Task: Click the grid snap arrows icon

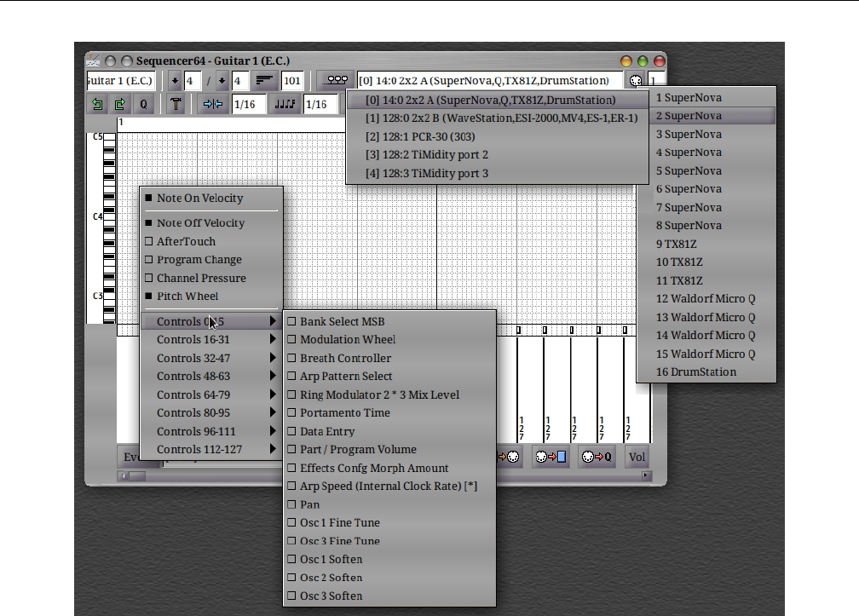Action: coord(213,104)
